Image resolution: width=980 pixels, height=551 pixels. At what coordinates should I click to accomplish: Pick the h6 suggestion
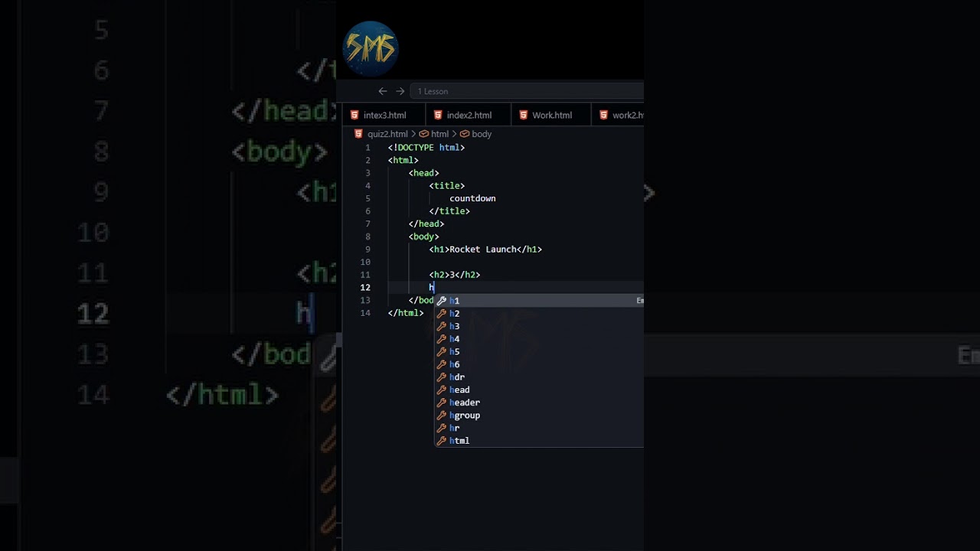[x=539, y=364]
